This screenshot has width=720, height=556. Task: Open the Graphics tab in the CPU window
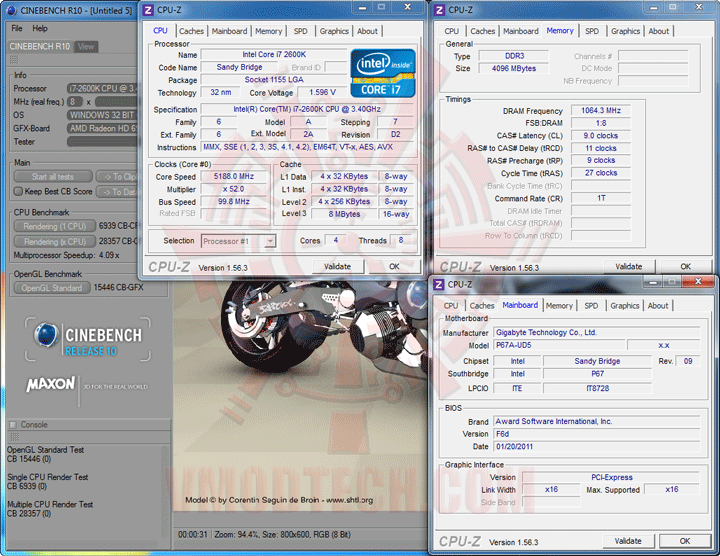(334, 31)
